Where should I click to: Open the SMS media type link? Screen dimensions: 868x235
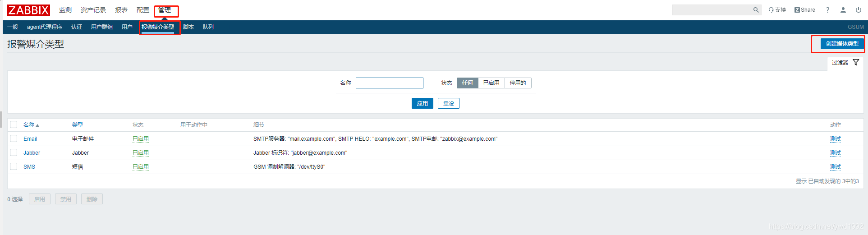29,167
